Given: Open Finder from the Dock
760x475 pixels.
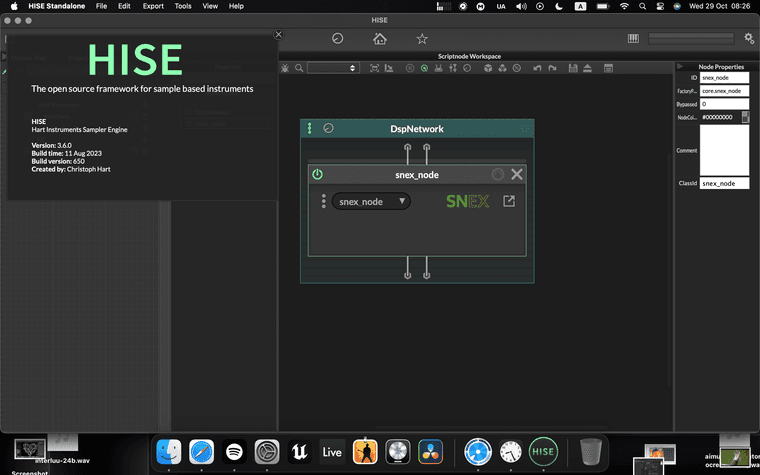Looking at the screenshot, I should [x=169, y=452].
